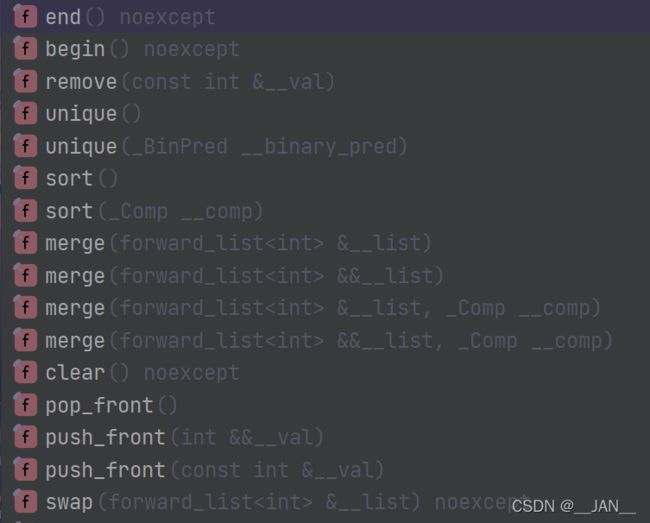
Task: Select the pop_front() completion item
Action: (x=325, y=404)
